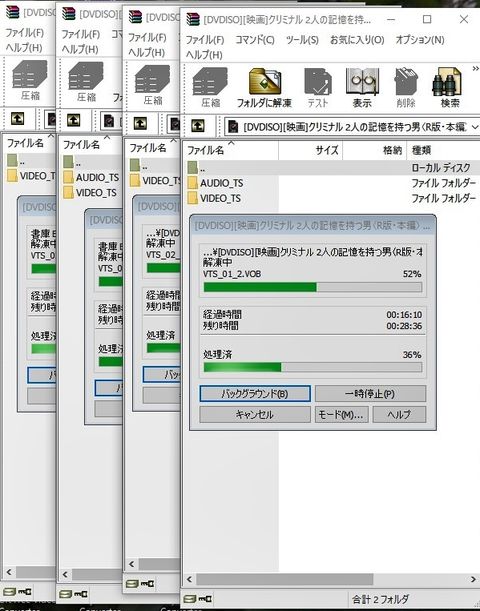Open ファイル(F) menu in front window

coord(205,40)
